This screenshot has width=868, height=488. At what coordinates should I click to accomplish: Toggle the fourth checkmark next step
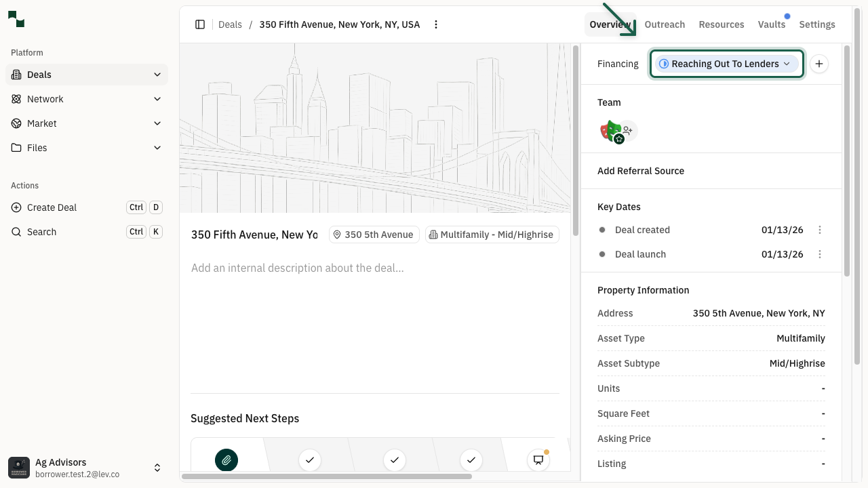pyautogui.click(x=471, y=460)
